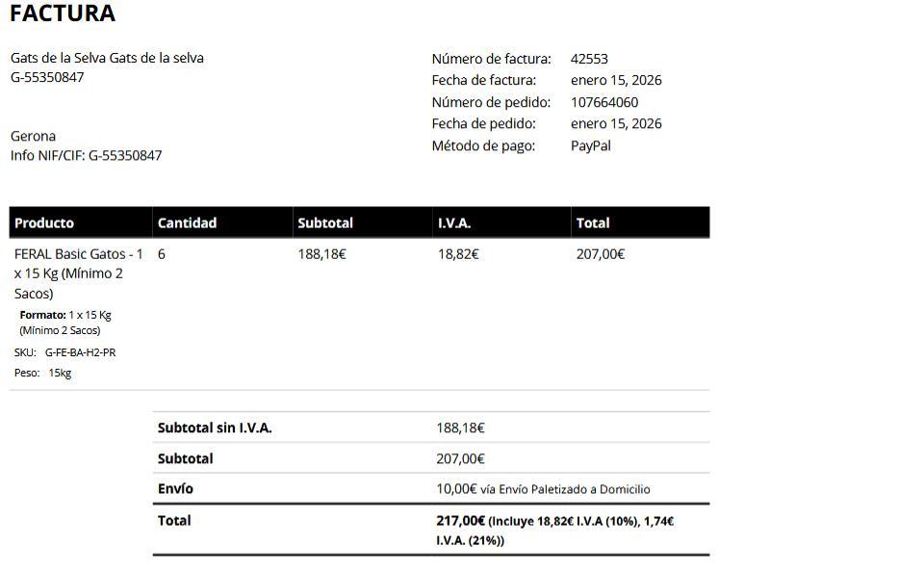This screenshot has width=924, height=570.
Task: Select the 207,00€ total in the product row
Action: [601, 254]
